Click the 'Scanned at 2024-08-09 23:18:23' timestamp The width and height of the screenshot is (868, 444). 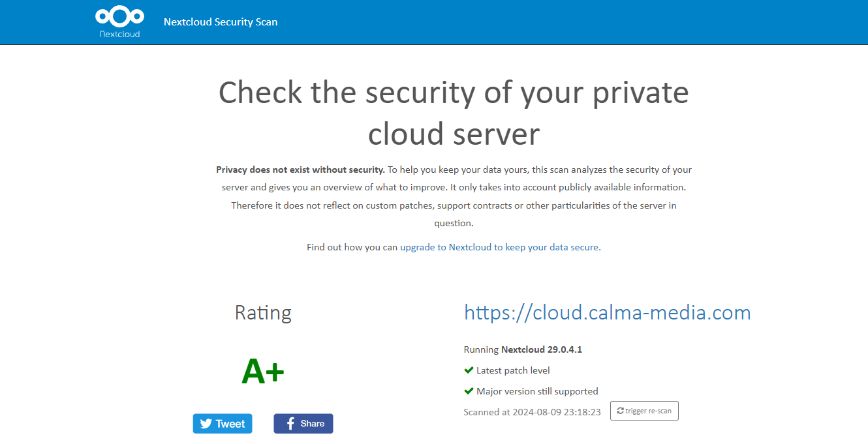point(533,412)
